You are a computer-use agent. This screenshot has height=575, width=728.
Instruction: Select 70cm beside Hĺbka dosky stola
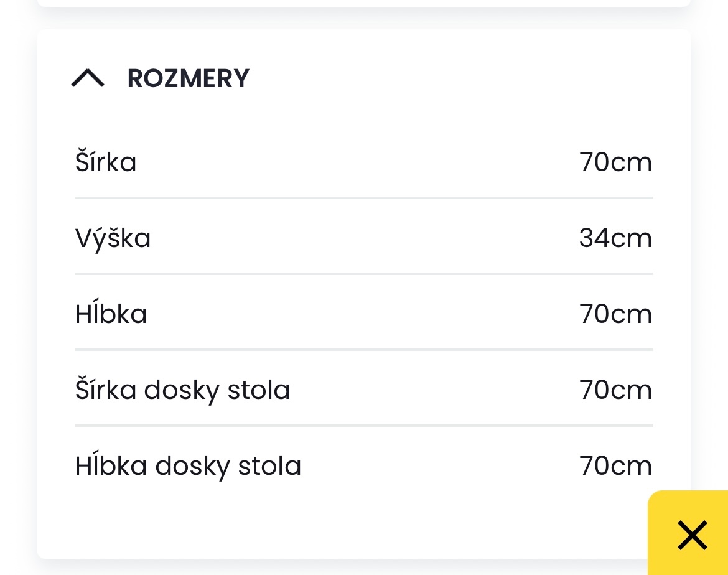pyautogui.click(x=615, y=465)
